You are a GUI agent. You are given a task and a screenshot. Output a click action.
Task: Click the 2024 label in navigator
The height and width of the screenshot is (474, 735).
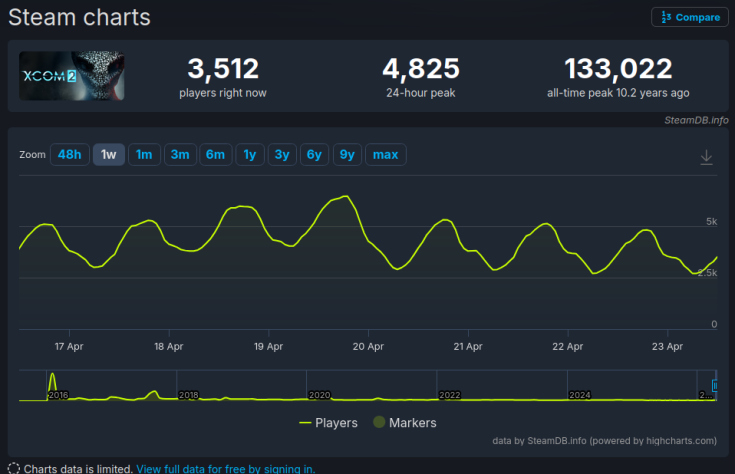(x=580, y=395)
